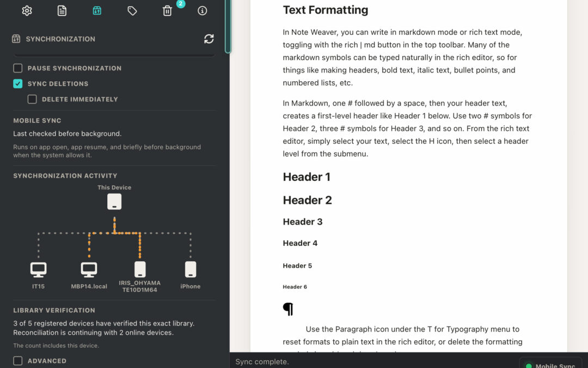Screen dimensions: 588x368
Task: Enable Delete Immediately checkbox
Action: [32, 99]
